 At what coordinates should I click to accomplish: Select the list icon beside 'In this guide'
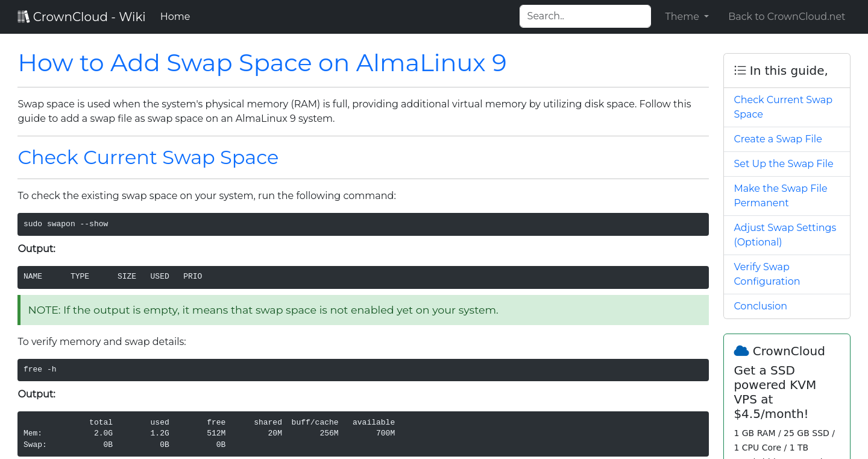coord(740,70)
